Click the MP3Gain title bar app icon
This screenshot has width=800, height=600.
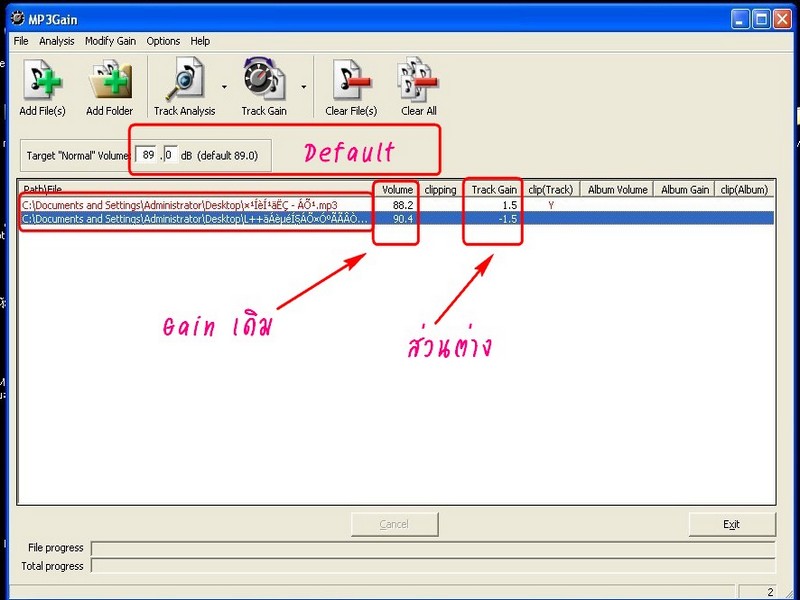[17, 19]
